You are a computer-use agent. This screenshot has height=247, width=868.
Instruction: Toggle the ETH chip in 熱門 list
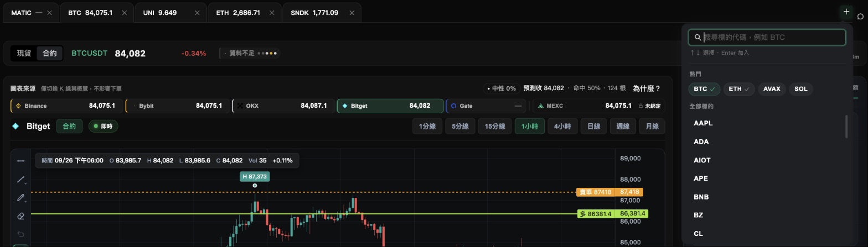(x=739, y=89)
